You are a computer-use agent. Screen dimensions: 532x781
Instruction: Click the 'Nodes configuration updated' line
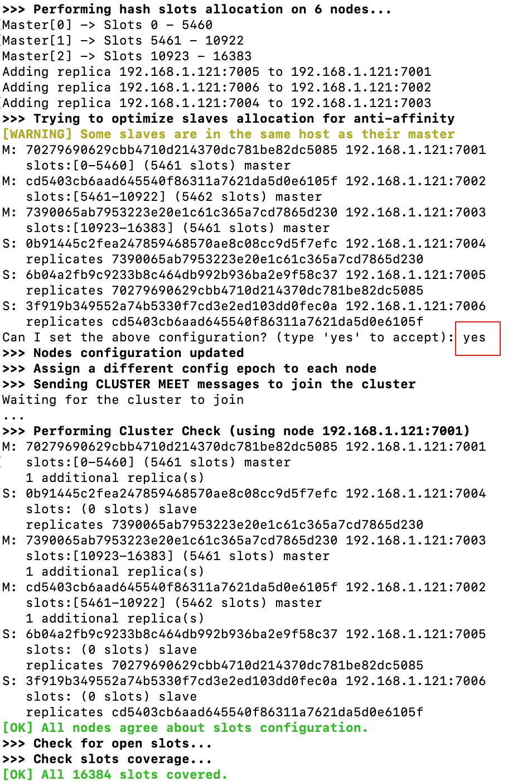point(123,353)
